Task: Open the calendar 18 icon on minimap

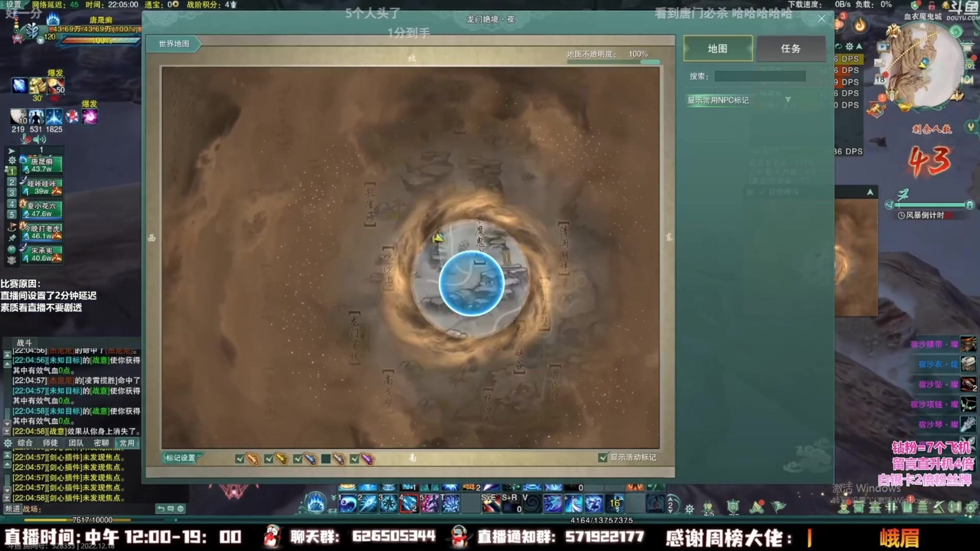Action: pyautogui.click(x=880, y=79)
